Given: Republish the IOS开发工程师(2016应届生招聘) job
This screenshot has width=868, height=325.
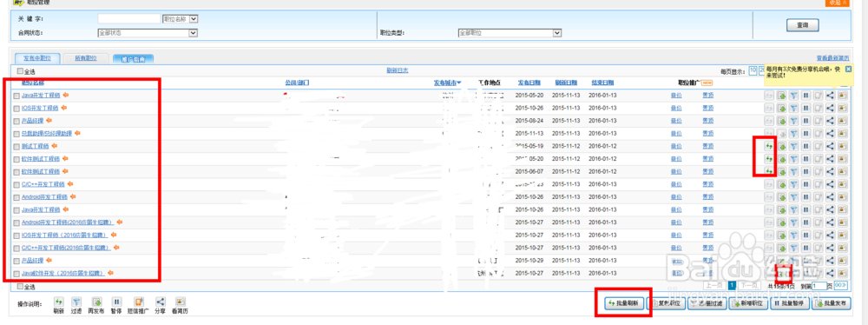Looking at the screenshot, I should [782, 235].
